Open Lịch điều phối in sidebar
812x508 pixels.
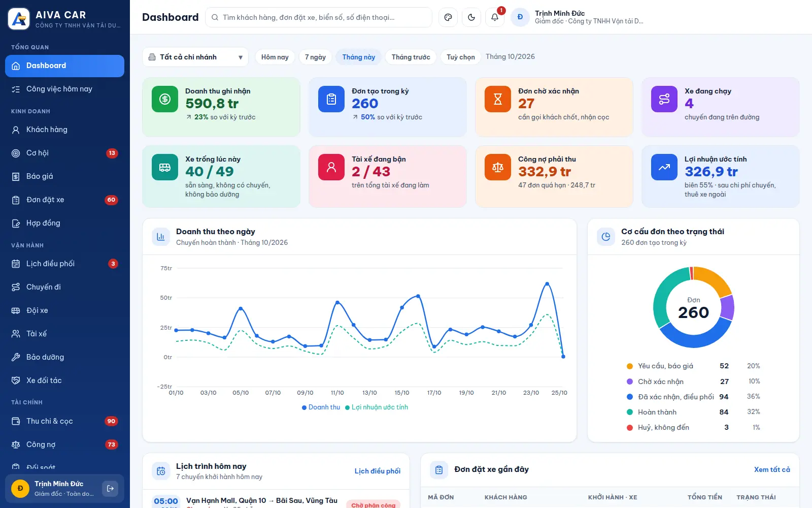click(64, 264)
